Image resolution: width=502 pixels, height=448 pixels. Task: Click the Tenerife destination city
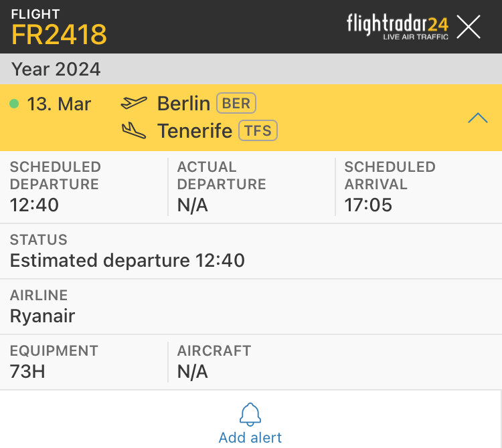pos(195,130)
